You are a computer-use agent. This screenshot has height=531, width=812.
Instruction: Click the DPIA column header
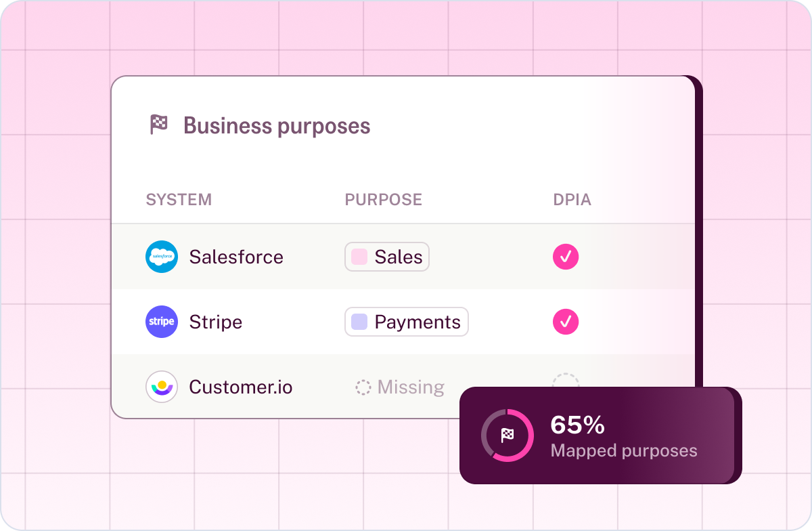572,200
